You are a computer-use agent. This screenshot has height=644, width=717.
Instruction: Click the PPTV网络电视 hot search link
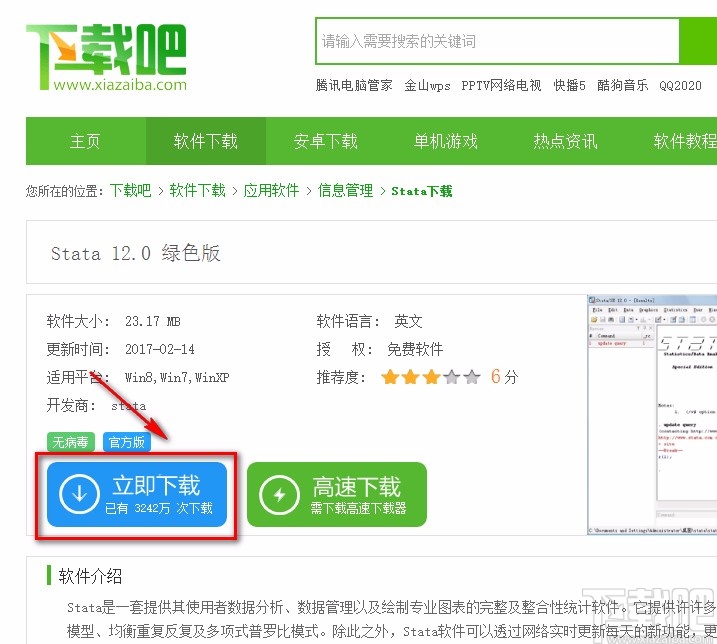[501, 86]
